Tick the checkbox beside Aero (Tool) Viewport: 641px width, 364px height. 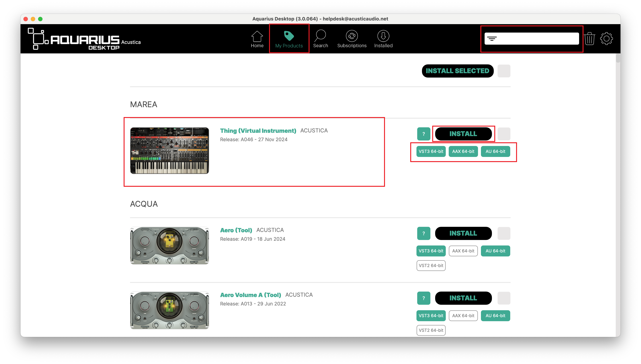pyautogui.click(x=504, y=233)
